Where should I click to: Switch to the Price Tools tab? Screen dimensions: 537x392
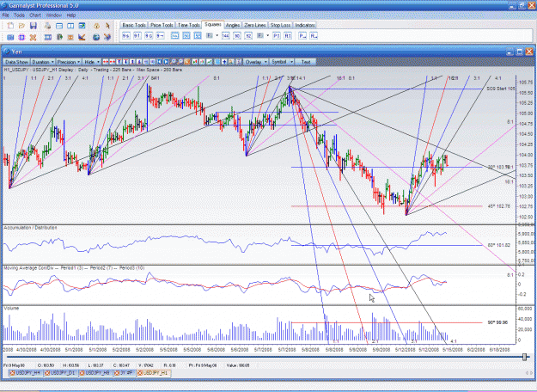click(162, 25)
